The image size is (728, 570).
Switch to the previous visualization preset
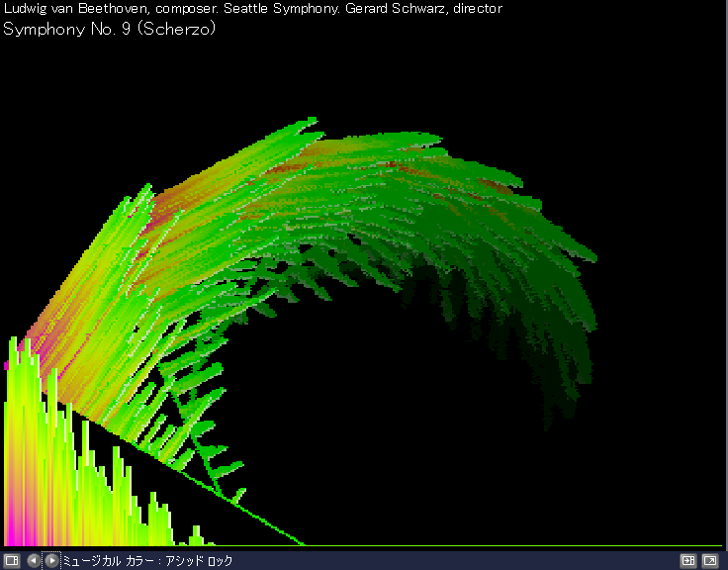pos(34,560)
